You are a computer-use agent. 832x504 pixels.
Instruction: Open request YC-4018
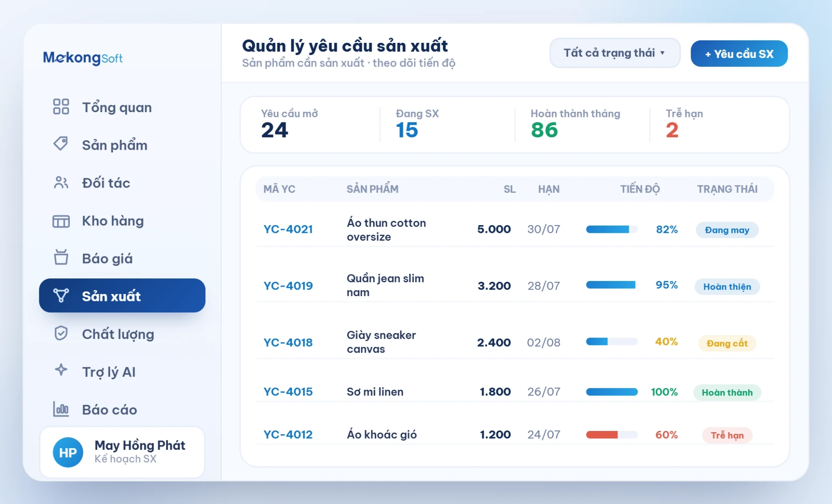pyautogui.click(x=288, y=342)
